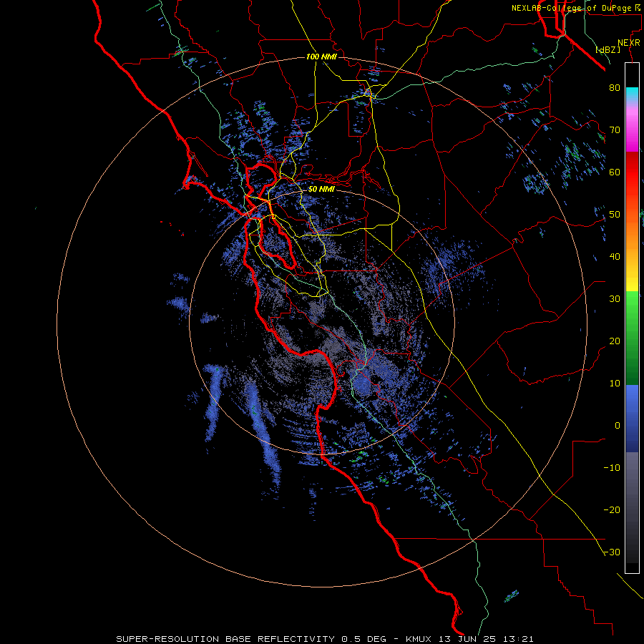Click the 'SUPER-RESOLUTION BASE REFLECTIVITY 0.5 DEG' caption

point(251,639)
